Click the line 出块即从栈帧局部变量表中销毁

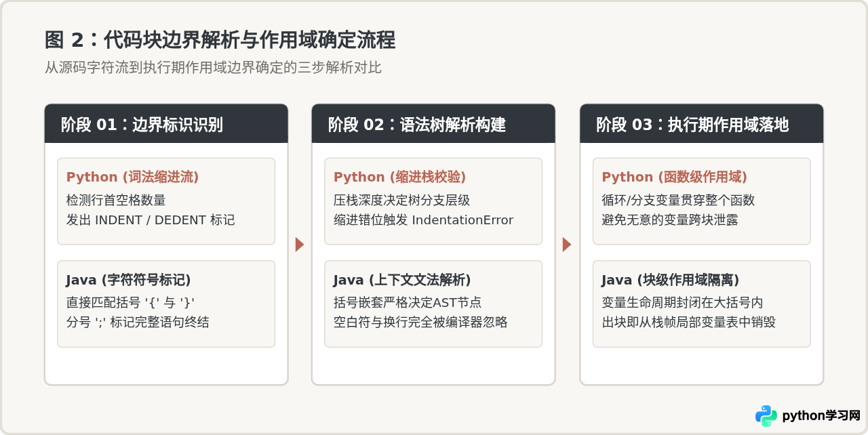tap(688, 323)
